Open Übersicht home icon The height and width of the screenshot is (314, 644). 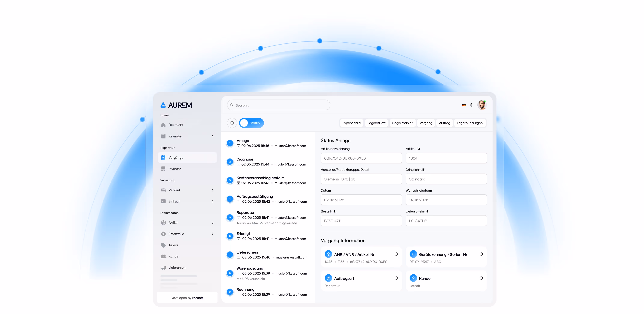coord(163,125)
